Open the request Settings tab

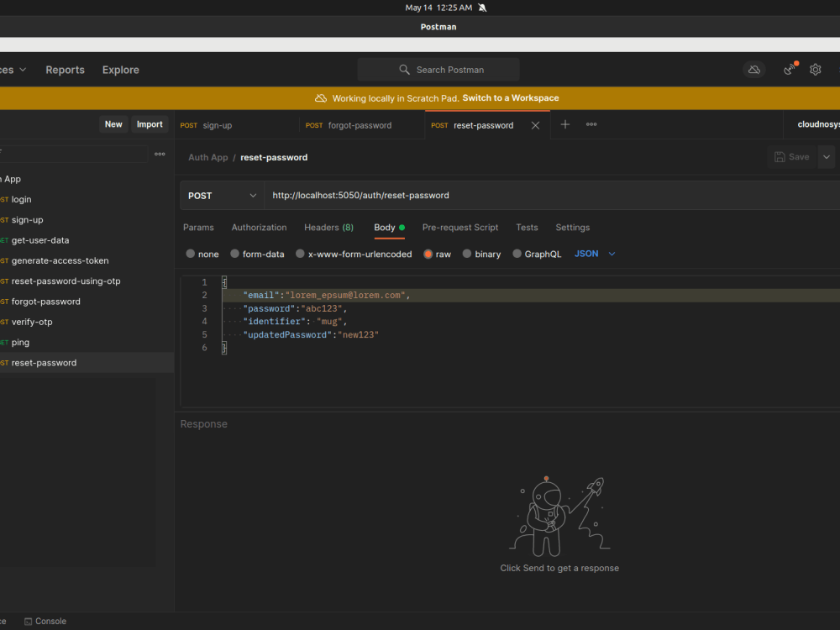pos(573,228)
